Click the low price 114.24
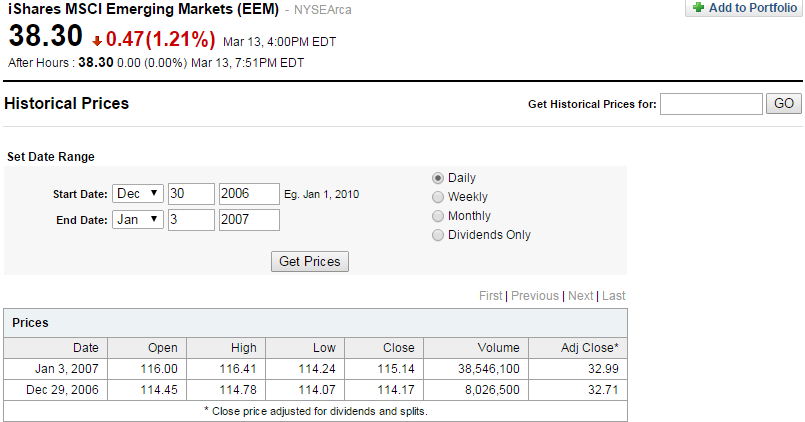The image size is (805, 422). point(317,369)
